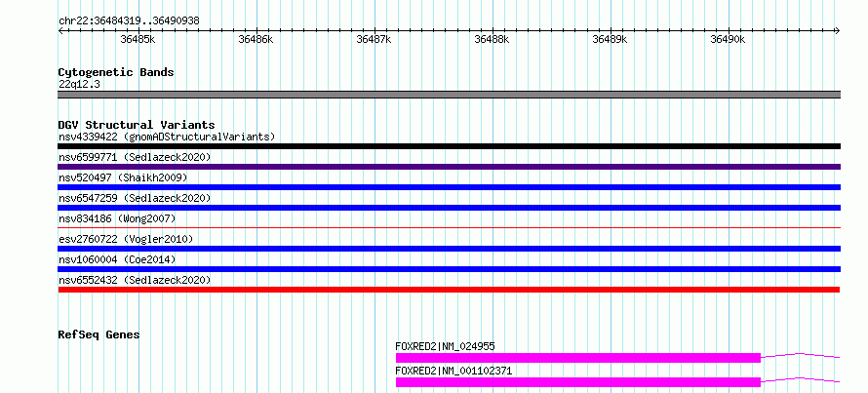This screenshot has width=868, height=393.
Task: Open variant label nsv6547259 (Sedlazeck2020)
Action: 135,198
